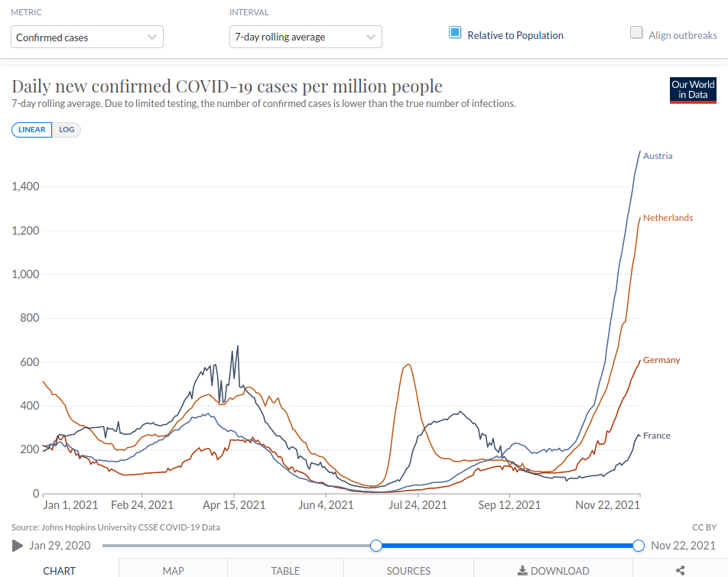Click the CC BY license link

pyautogui.click(x=704, y=527)
